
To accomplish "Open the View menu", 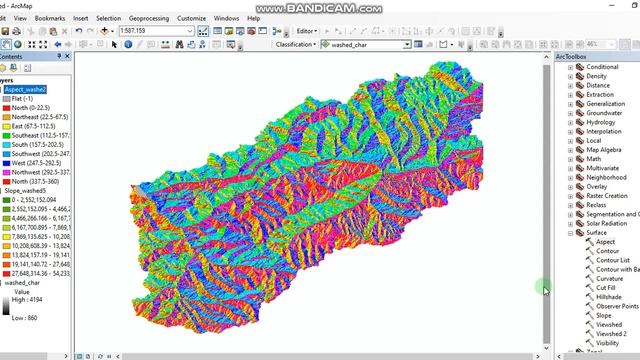I will pyautogui.click(x=20, y=18).
